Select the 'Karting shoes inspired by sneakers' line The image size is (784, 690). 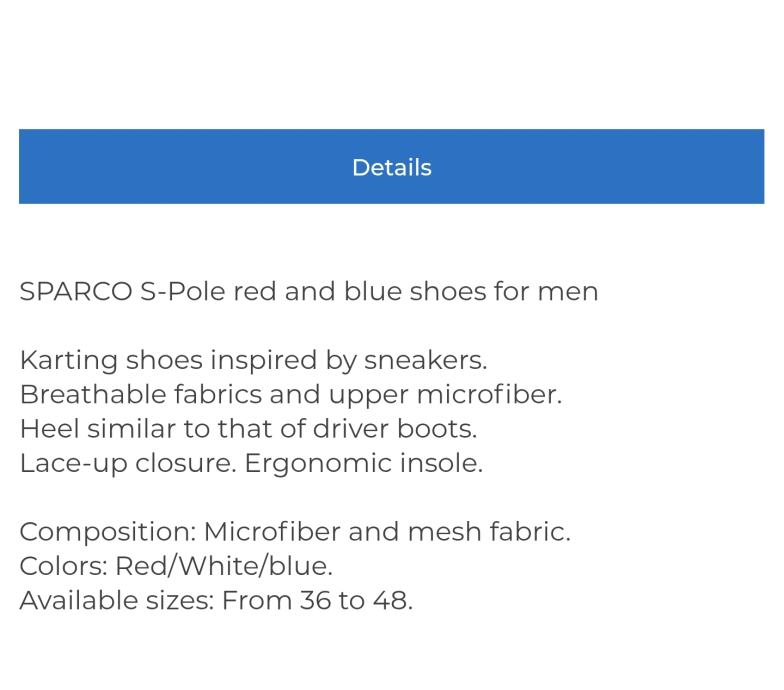pyautogui.click(x=253, y=360)
